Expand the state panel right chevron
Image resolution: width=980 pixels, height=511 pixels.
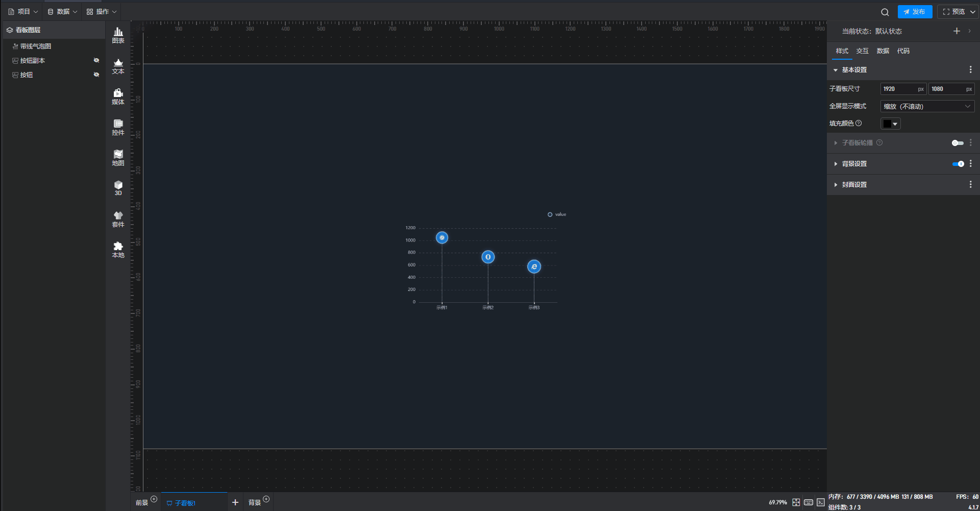(x=970, y=31)
